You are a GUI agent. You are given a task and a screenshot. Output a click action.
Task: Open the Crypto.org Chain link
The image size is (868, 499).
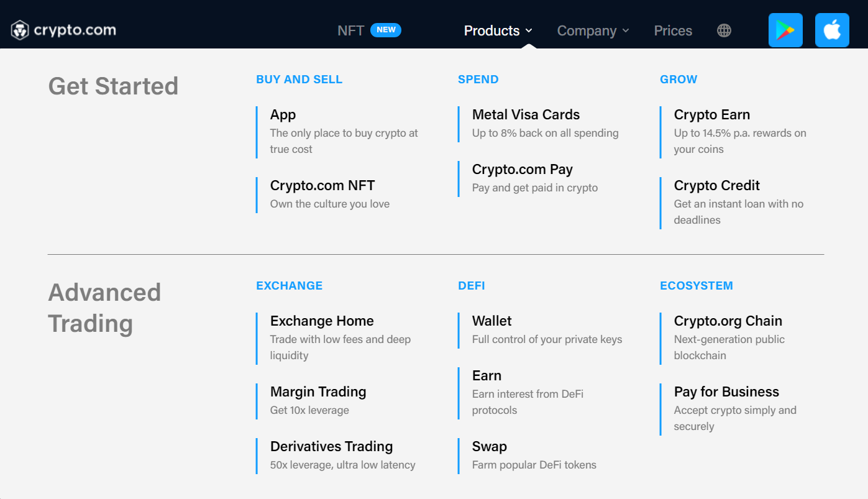728,321
